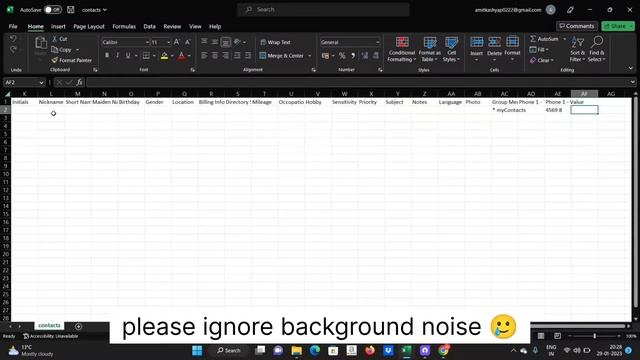Apply Percent Style formatting
Screen dimensions: 640x360
click(342, 56)
